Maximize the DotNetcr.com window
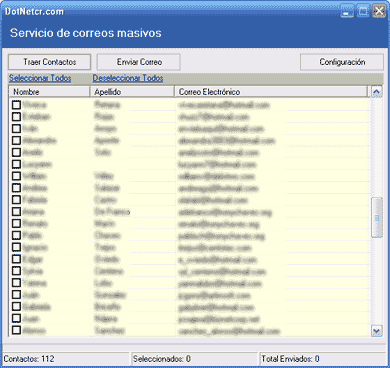 (363, 11)
